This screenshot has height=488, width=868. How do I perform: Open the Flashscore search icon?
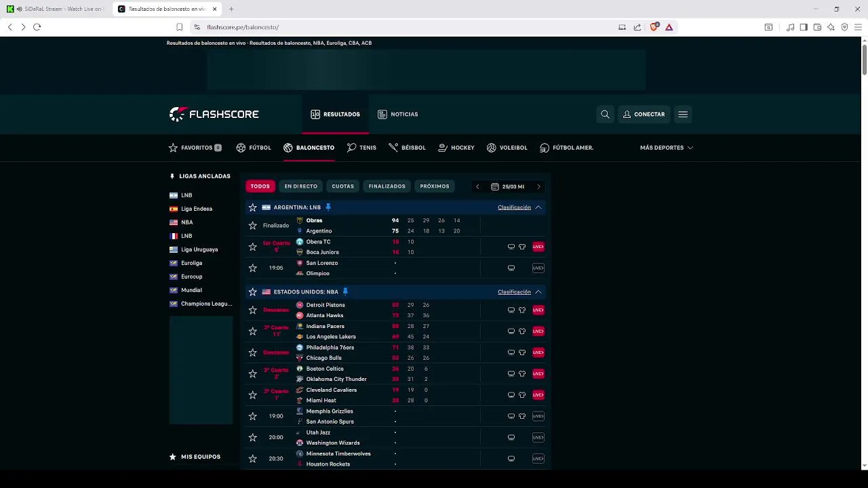pos(605,115)
